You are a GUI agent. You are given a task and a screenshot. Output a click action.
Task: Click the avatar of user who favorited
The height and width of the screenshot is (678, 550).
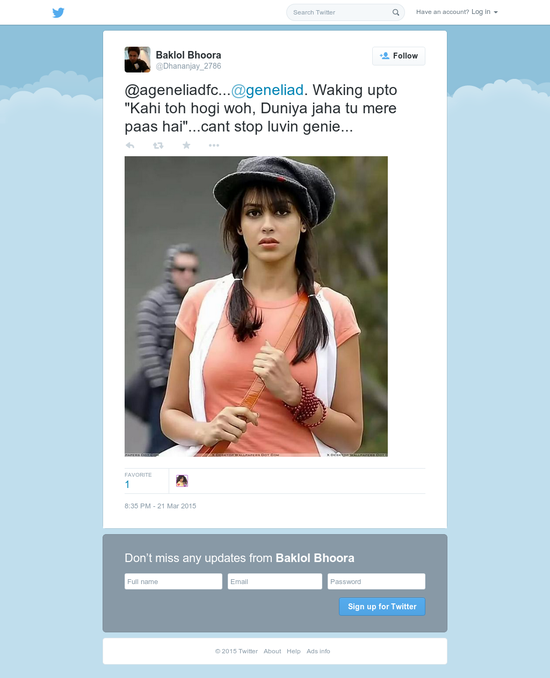(x=182, y=481)
